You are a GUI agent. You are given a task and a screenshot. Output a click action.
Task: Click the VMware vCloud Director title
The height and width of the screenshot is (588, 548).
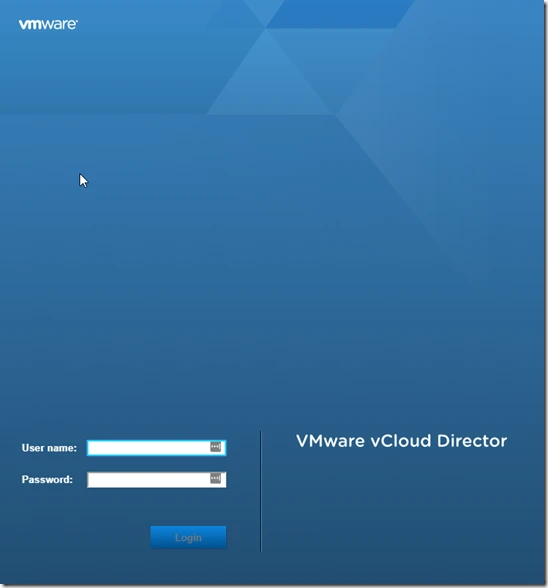(401, 441)
